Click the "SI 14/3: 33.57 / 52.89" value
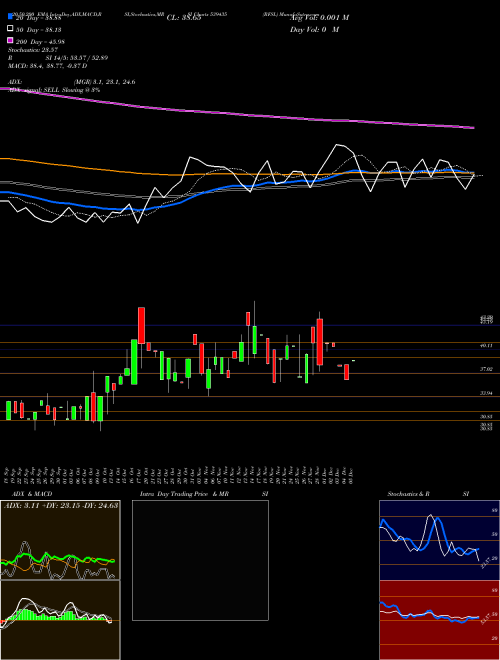Viewport: 500px width, 660px height. [x=77, y=58]
